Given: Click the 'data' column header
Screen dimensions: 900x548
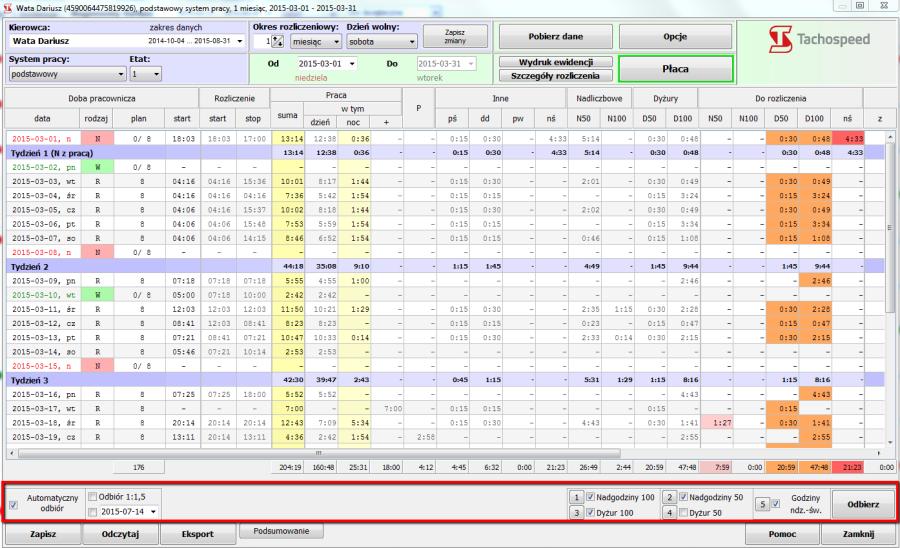Looking at the screenshot, I should click(x=42, y=118).
